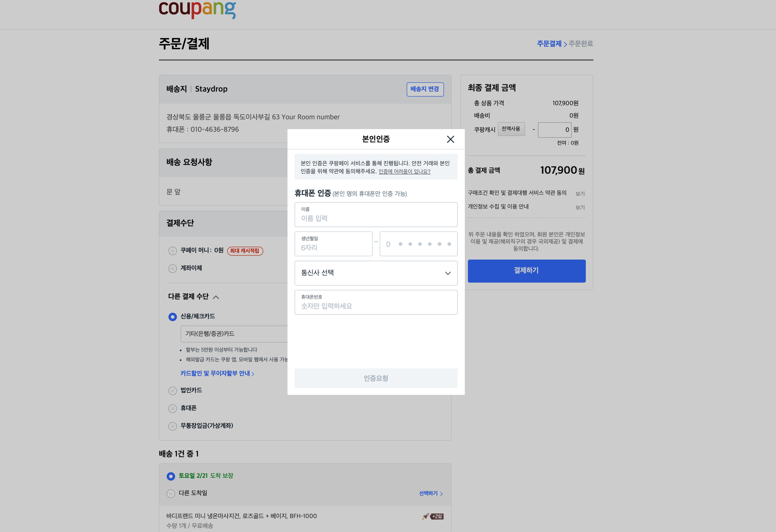Open 인증에 어려움이 있나요? link
776x532 pixels.
404,171
